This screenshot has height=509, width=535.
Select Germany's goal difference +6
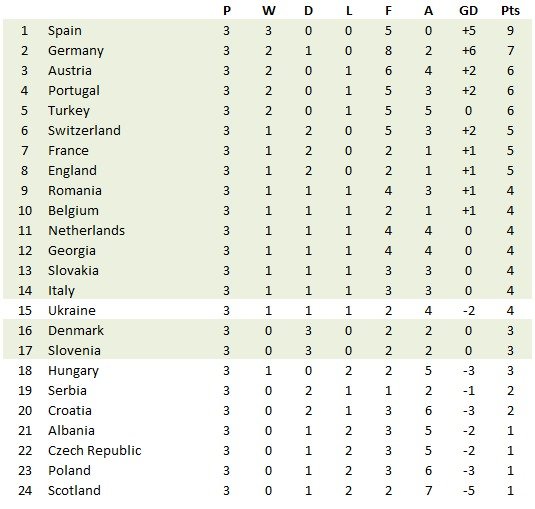(468, 51)
